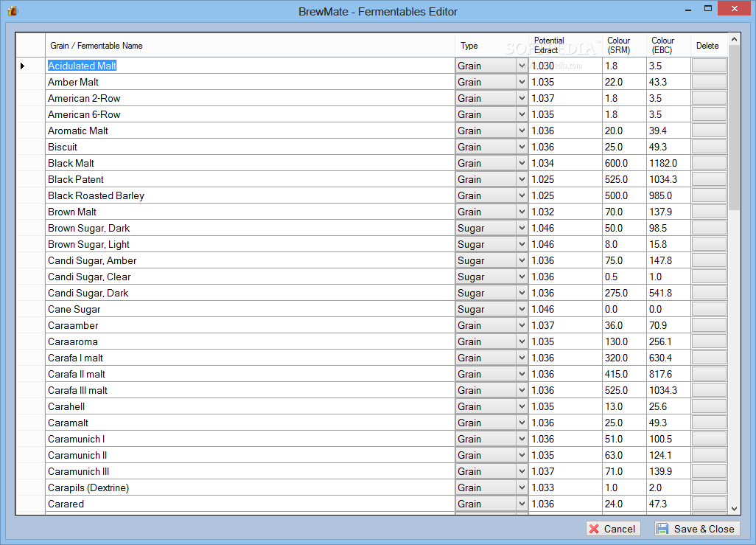Open Type dropdown for Carahell
756x545 pixels.
coord(522,406)
